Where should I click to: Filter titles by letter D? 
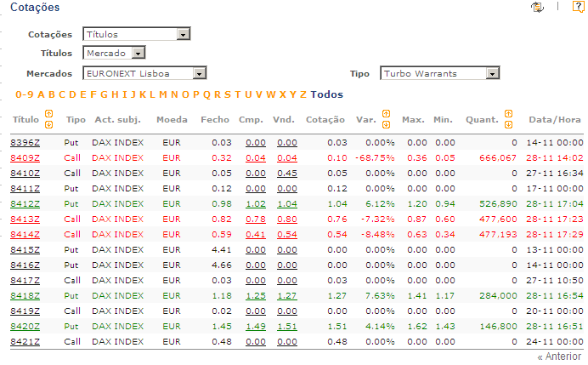(72, 94)
